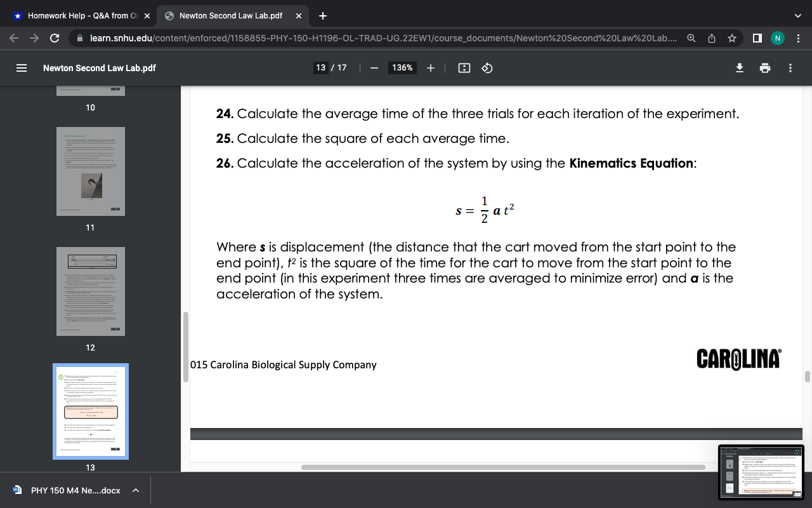Open the PDF viewer's more options menu
Image resolution: width=812 pixels, height=508 pixels.
790,68
